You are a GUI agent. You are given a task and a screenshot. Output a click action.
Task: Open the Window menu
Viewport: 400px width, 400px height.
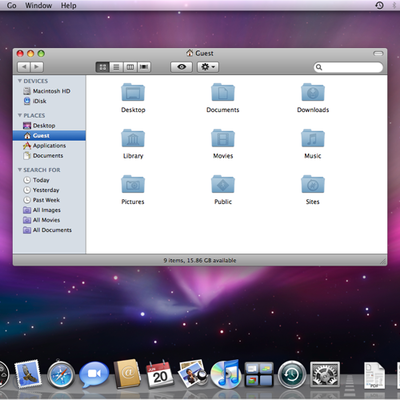tap(38, 5)
